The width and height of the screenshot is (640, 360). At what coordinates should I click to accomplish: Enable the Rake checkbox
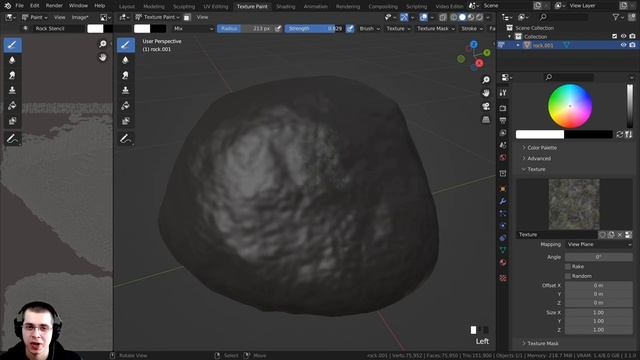pyautogui.click(x=568, y=267)
